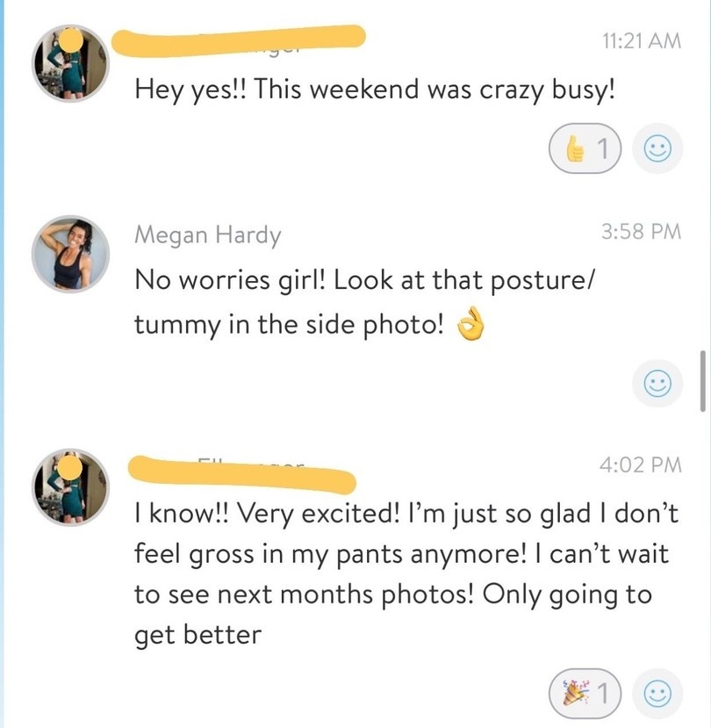711x728 pixels.
Task: Click the blue strip on left edge
Action: [x=3, y=364]
